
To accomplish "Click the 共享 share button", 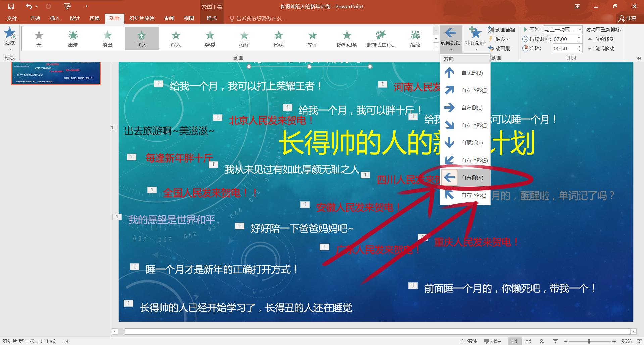I will click(628, 18).
